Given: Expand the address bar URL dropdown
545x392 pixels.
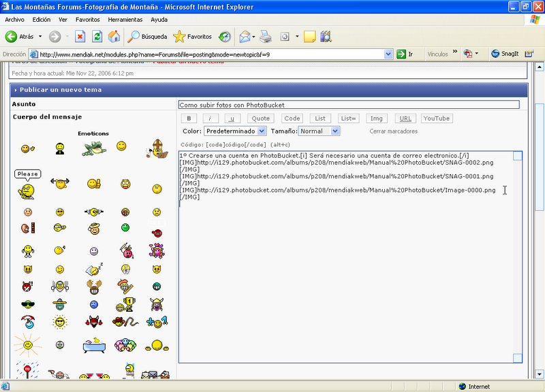Looking at the screenshot, I should (x=388, y=54).
